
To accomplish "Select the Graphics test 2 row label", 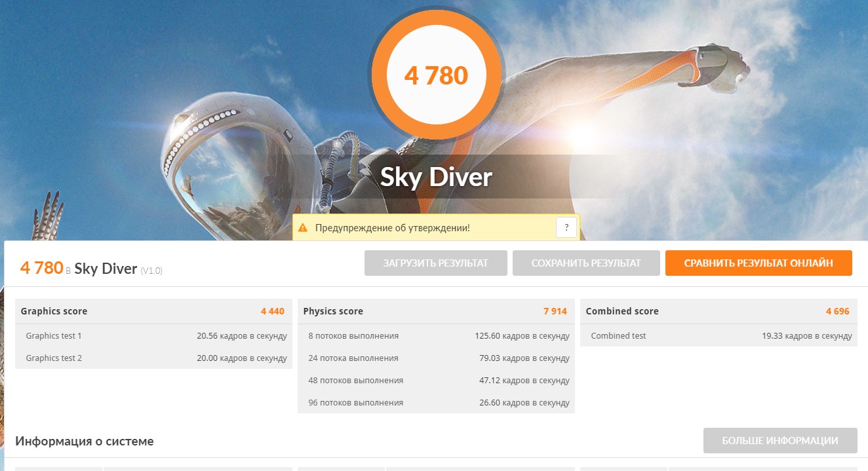I will point(54,358).
